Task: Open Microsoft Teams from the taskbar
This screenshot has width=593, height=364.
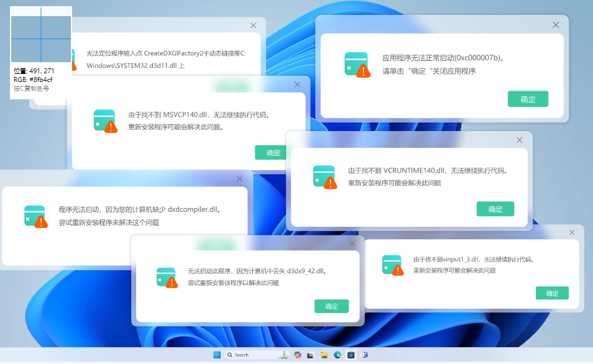Action: 365,355
